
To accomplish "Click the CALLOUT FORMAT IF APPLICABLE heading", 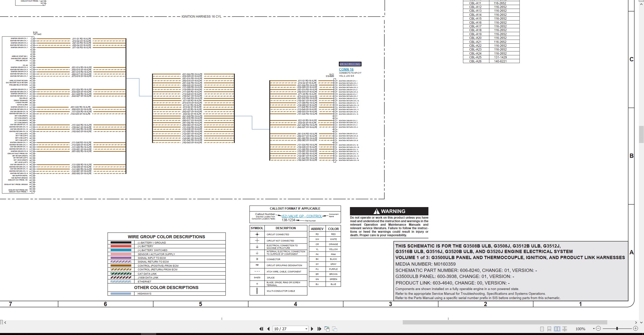I will click(295, 209).
